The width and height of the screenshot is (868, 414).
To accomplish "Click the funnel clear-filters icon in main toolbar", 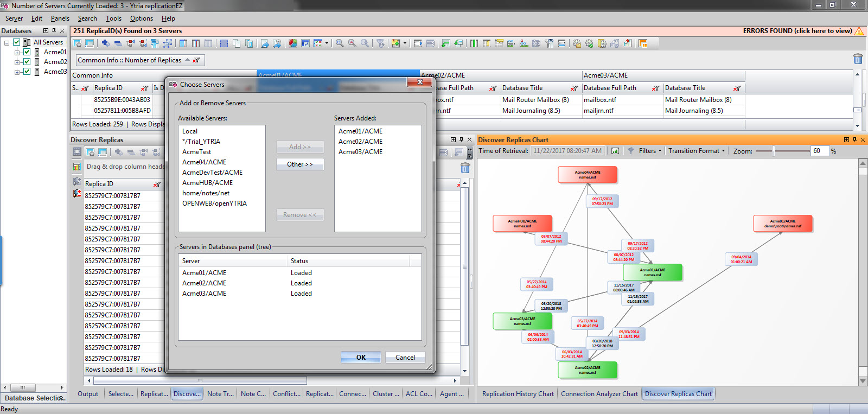I will [x=380, y=43].
